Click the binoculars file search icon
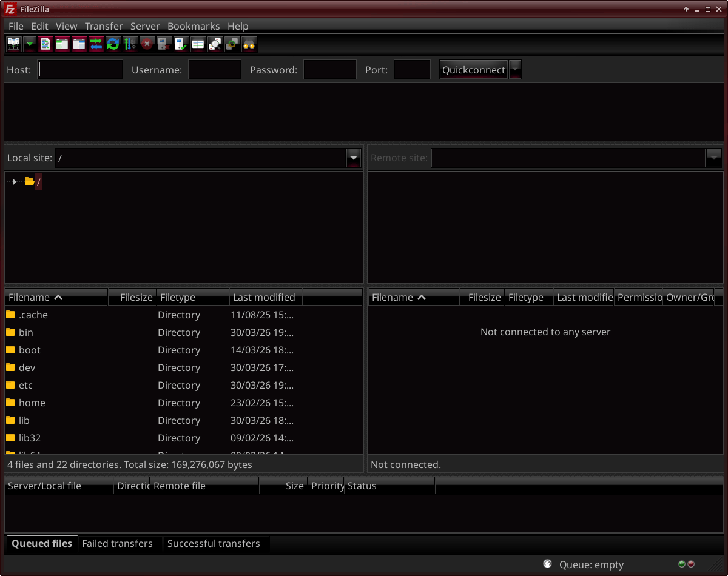 pyautogui.click(x=249, y=44)
